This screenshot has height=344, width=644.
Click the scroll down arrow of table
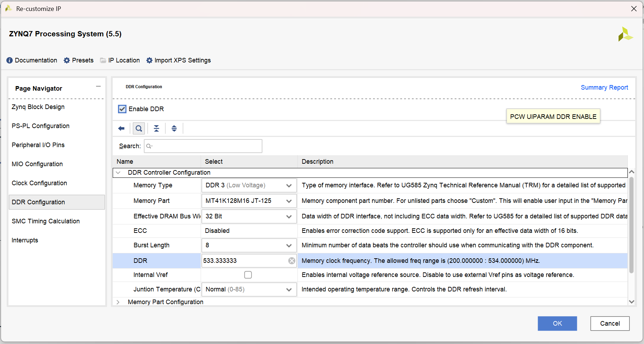tap(632, 302)
